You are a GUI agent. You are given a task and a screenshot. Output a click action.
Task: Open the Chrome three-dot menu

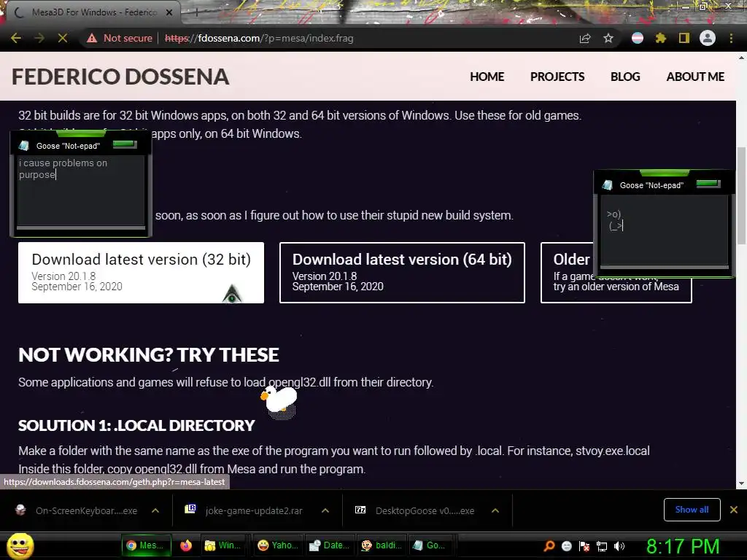(x=731, y=38)
